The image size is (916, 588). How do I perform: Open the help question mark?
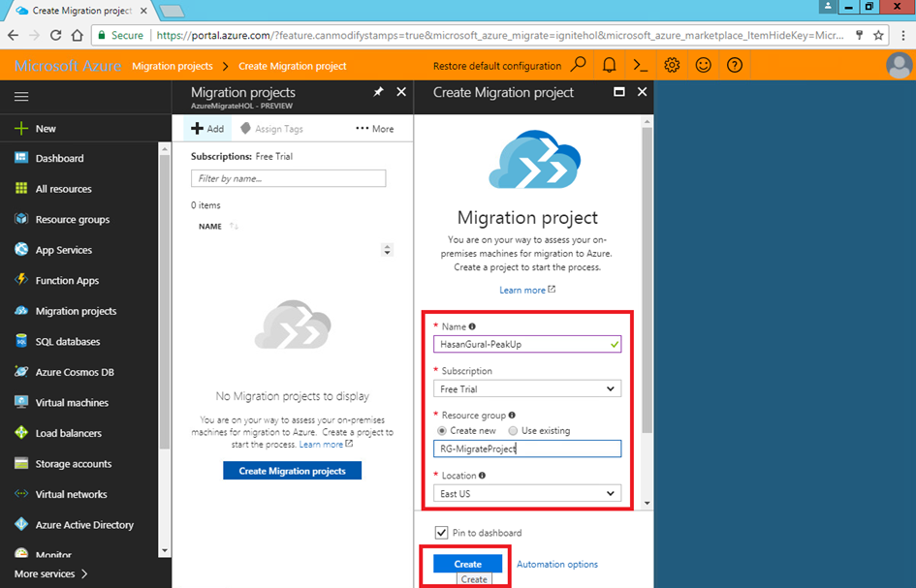point(735,66)
